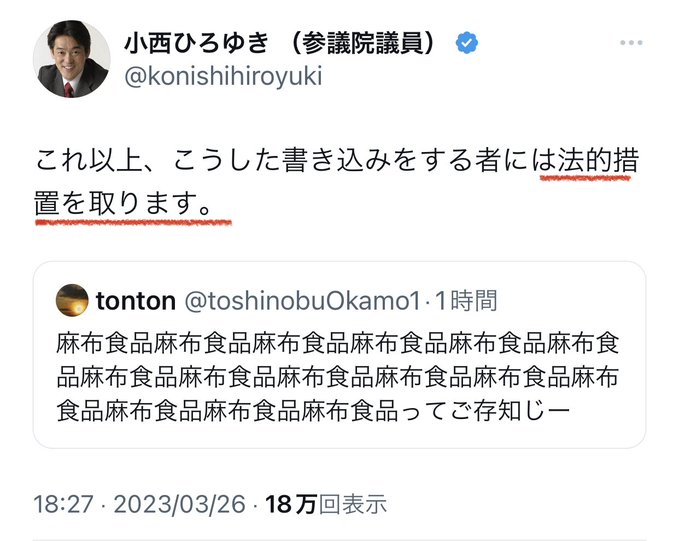679x541 pixels.
Task: Open the @konishihiroyuki handle link
Action: (222, 76)
